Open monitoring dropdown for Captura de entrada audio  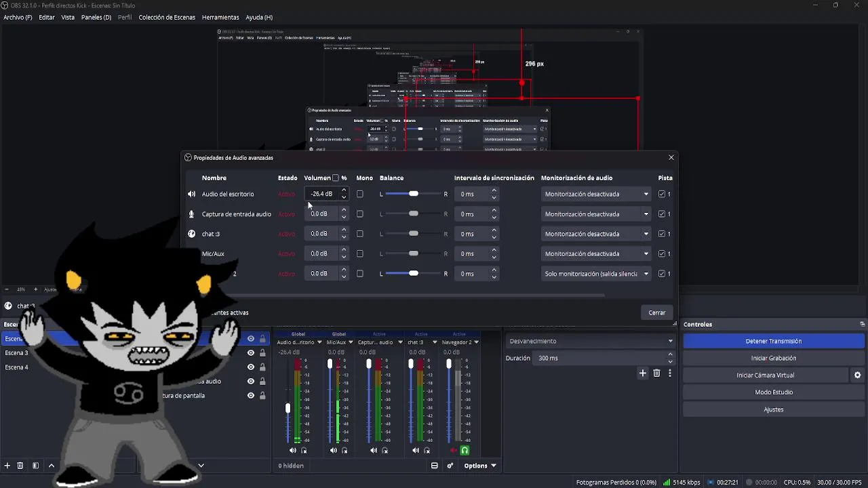click(x=596, y=214)
